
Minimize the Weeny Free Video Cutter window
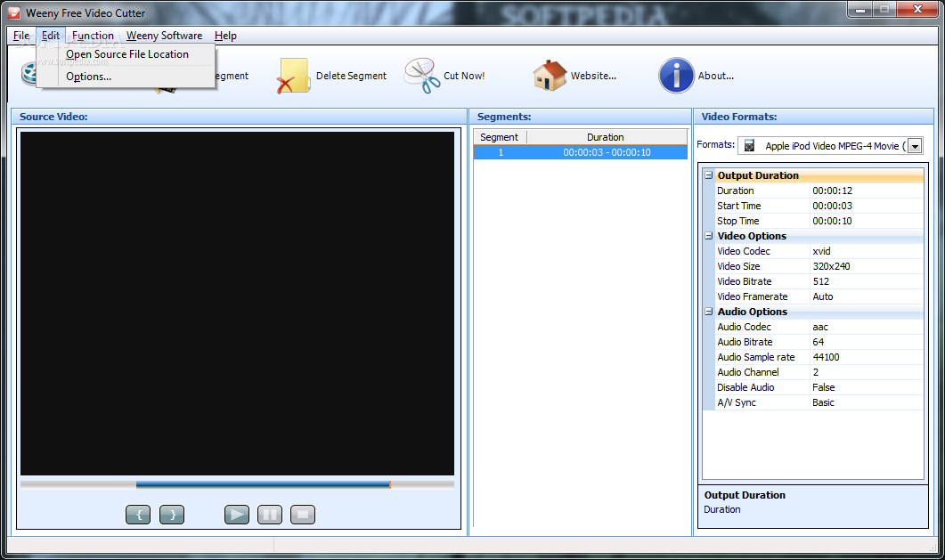860,10
